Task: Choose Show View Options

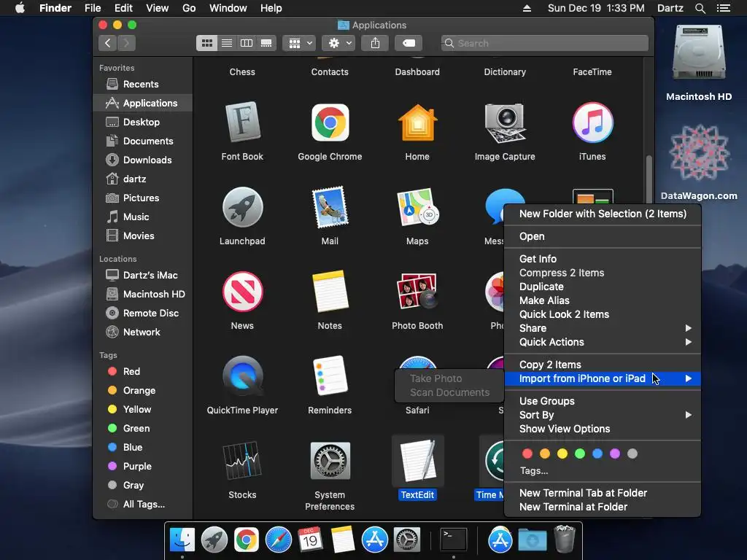Action: point(603,429)
